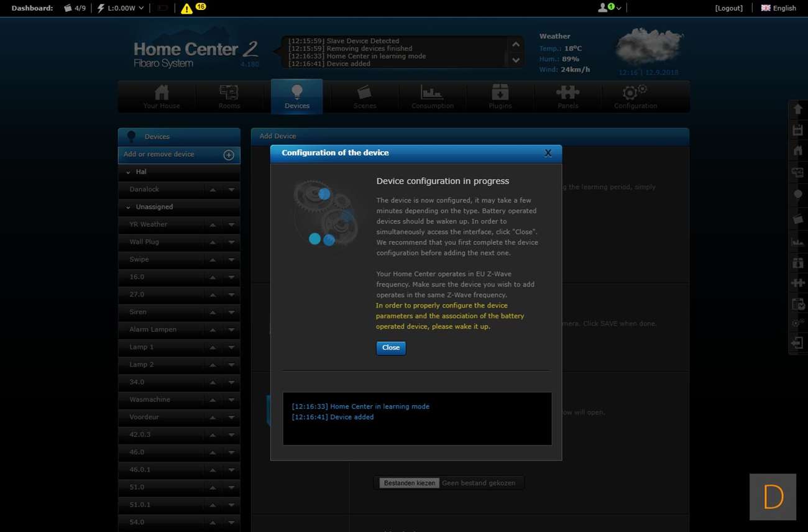Viewport: 808px width, 532px height.
Task: Click the gears configuration icon in right sidebar
Action: pos(798,323)
